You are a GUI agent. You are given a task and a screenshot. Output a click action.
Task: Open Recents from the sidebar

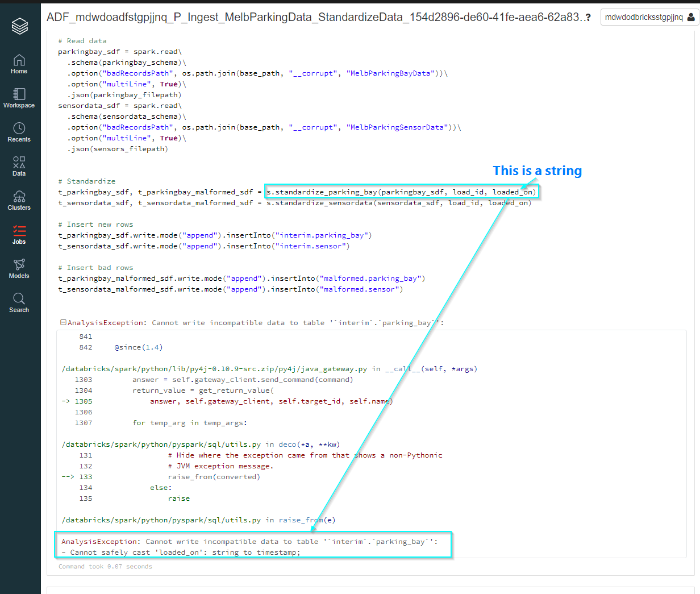(x=19, y=132)
